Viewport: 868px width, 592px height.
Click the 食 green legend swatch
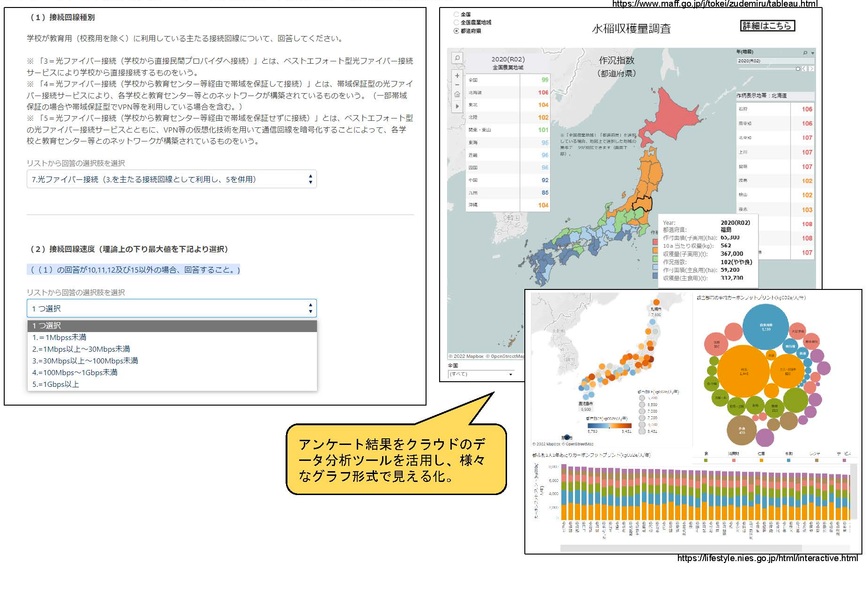pos(706,460)
